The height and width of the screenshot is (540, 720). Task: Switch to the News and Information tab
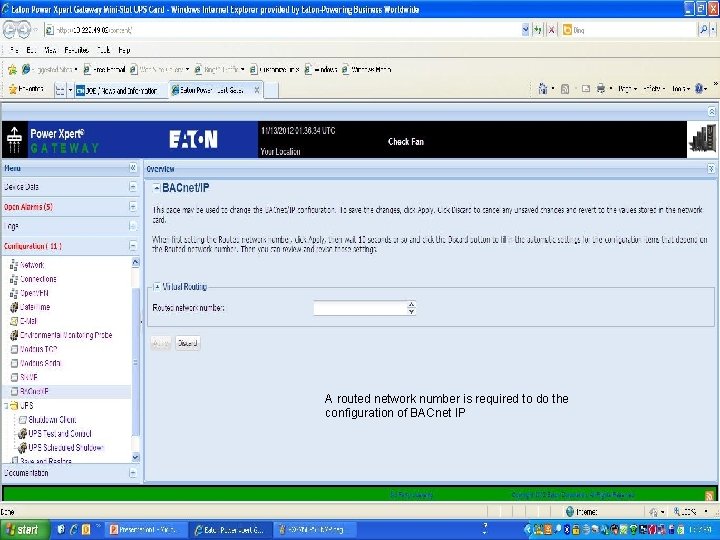[121, 90]
